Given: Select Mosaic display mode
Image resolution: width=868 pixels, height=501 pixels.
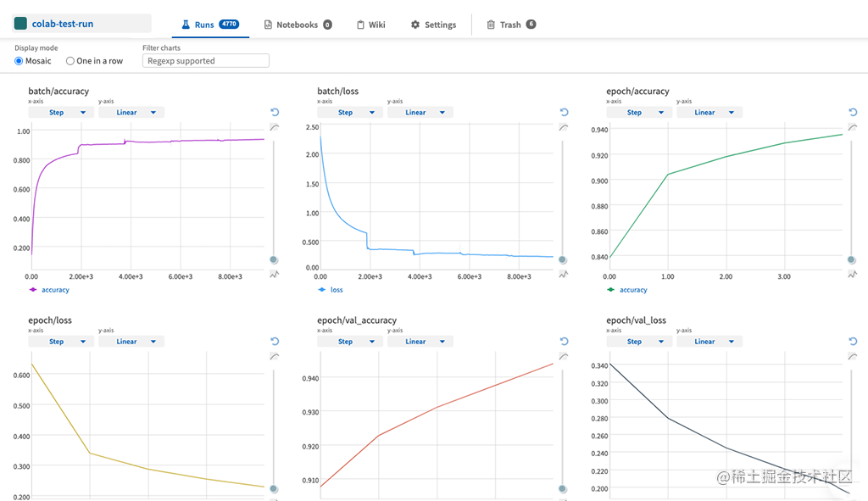Looking at the screenshot, I should click(x=19, y=61).
